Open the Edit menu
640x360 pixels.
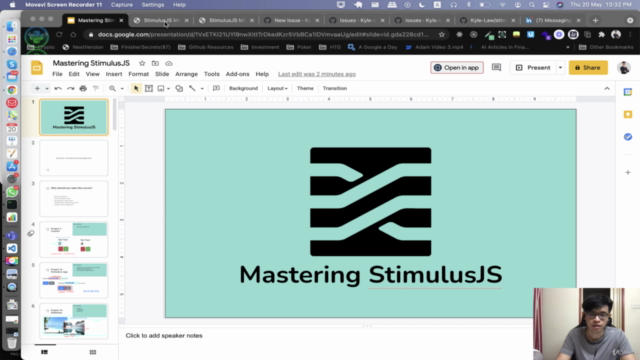(74, 74)
